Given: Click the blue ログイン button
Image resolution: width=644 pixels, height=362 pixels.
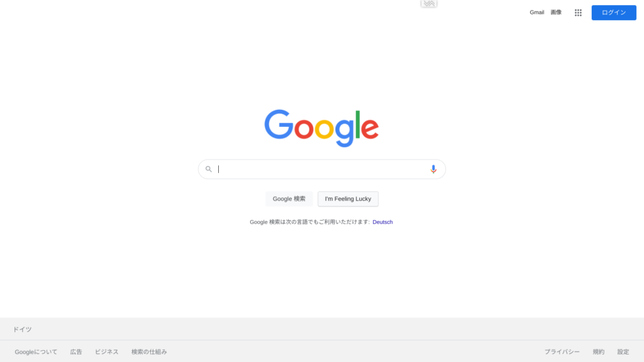Looking at the screenshot, I should point(614,13).
